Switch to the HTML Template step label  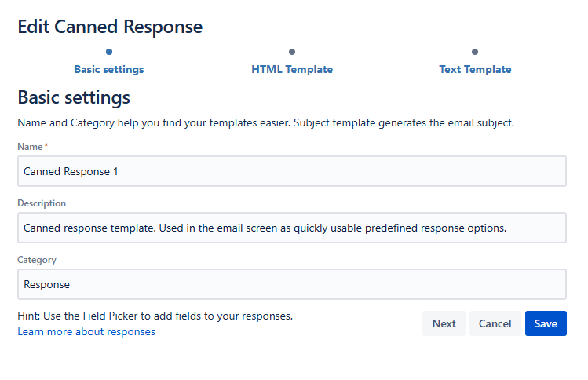pos(292,69)
